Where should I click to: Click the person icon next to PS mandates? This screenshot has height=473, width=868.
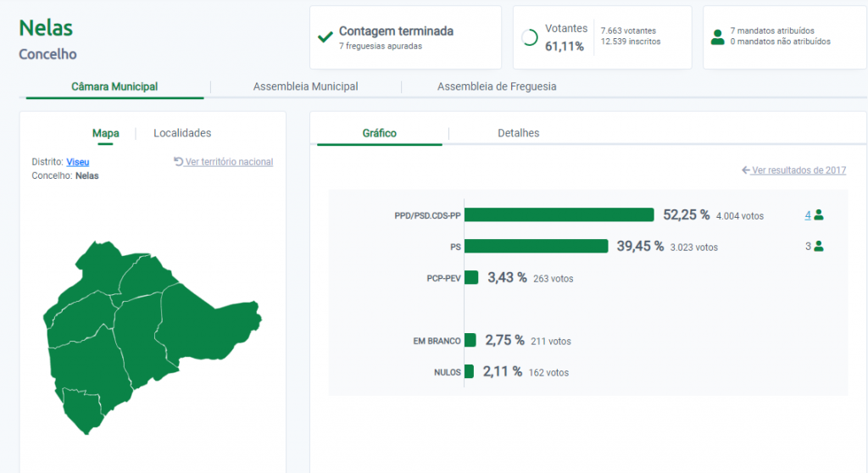pyautogui.click(x=819, y=247)
